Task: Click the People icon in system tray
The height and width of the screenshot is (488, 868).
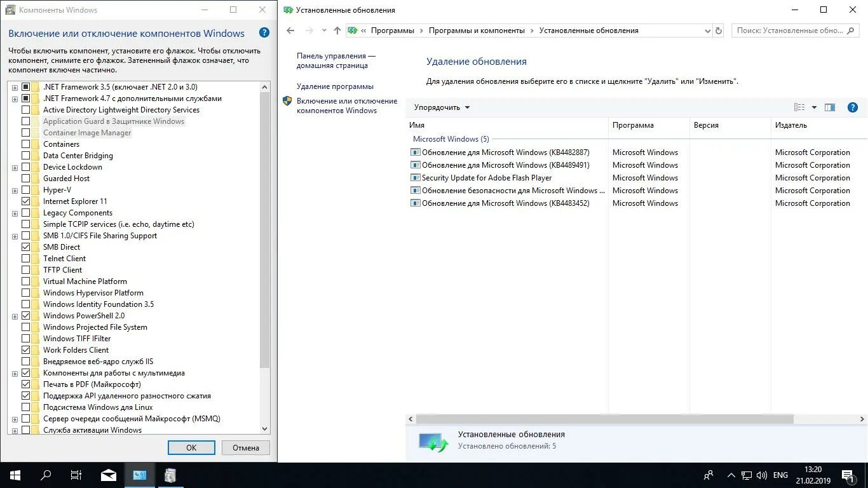Action: tap(709, 475)
